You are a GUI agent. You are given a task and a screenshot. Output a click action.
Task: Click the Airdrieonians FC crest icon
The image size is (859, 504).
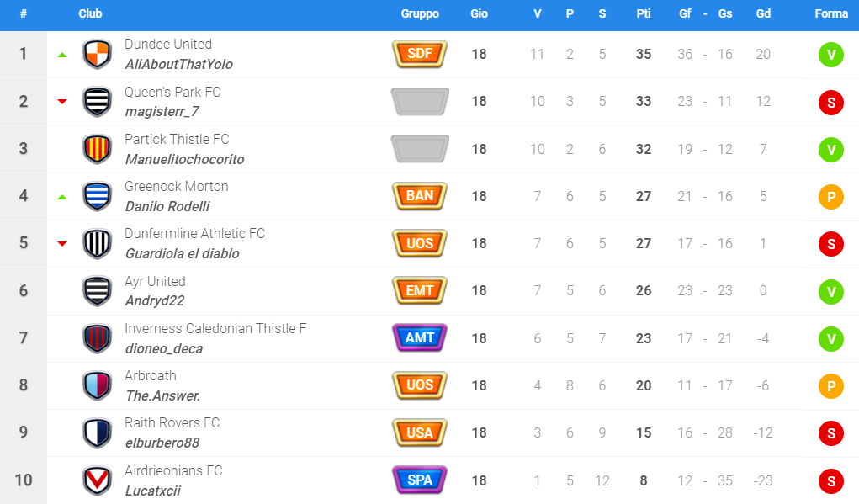(x=98, y=480)
